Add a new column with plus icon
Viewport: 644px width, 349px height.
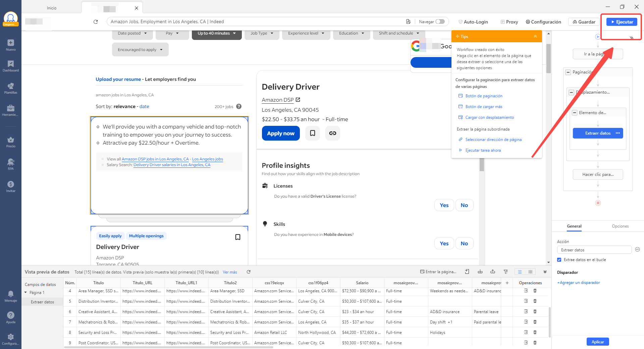pos(507,283)
